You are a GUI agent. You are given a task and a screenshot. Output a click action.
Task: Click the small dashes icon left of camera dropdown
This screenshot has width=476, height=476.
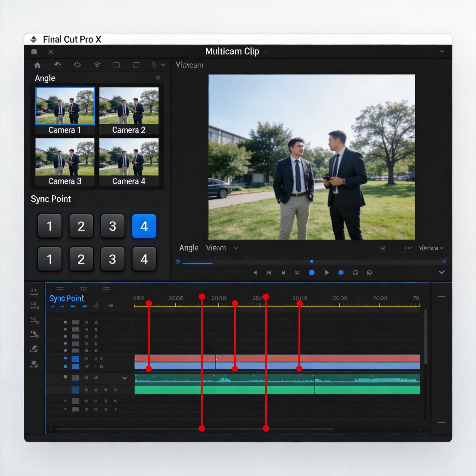(x=408, y=248)
